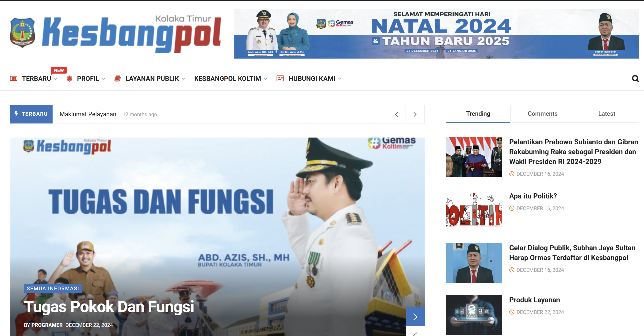Expand the Hubungi Kami dropdown chevron
Image resolution: width=644 pixels, height=336 pixels.
coord(340,79)
